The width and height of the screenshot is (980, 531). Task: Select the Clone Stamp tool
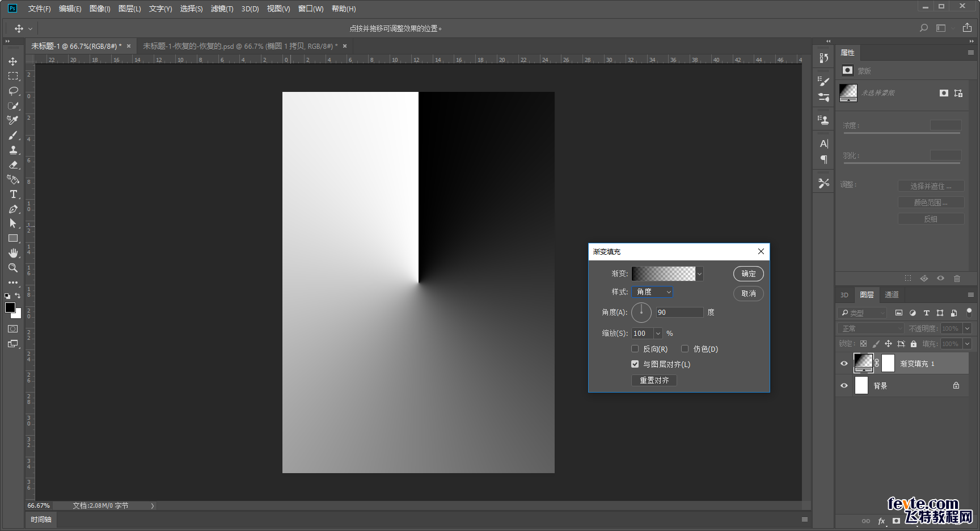[13, 150]
